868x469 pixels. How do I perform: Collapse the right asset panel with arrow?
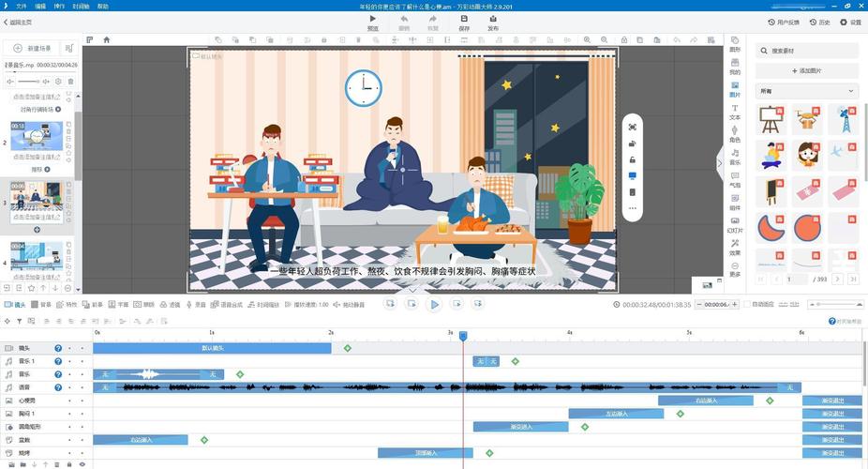(x=720, y=163)
